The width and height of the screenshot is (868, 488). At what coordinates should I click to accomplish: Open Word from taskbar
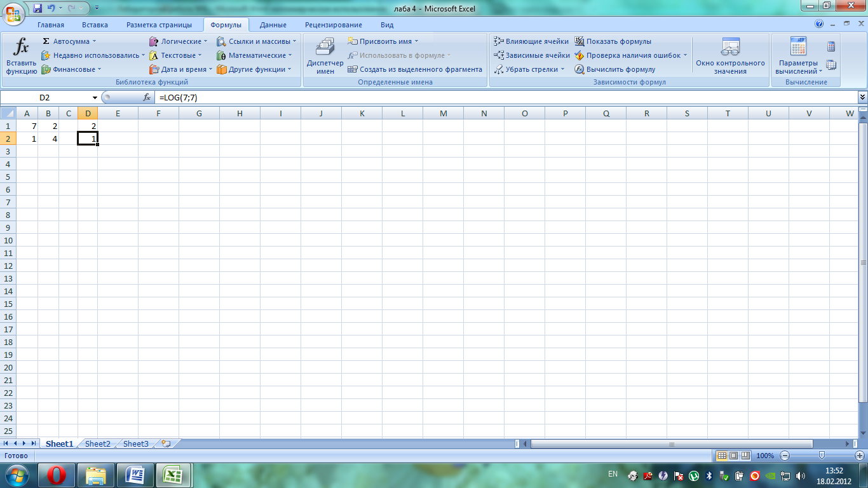tap(135, 475)
